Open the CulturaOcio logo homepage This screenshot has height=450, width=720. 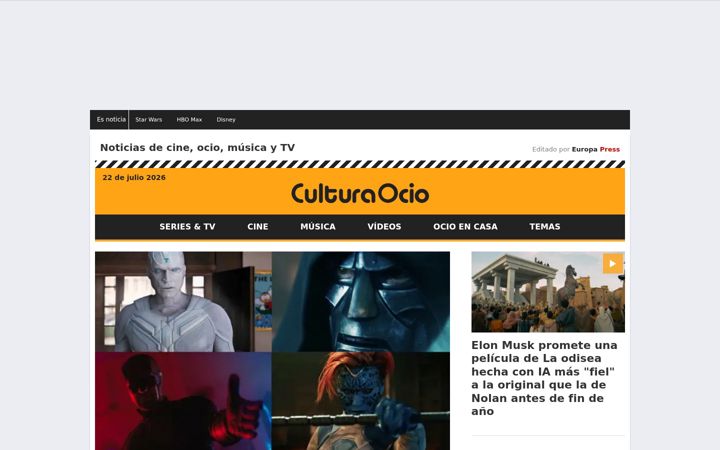(x=360, y=193)
